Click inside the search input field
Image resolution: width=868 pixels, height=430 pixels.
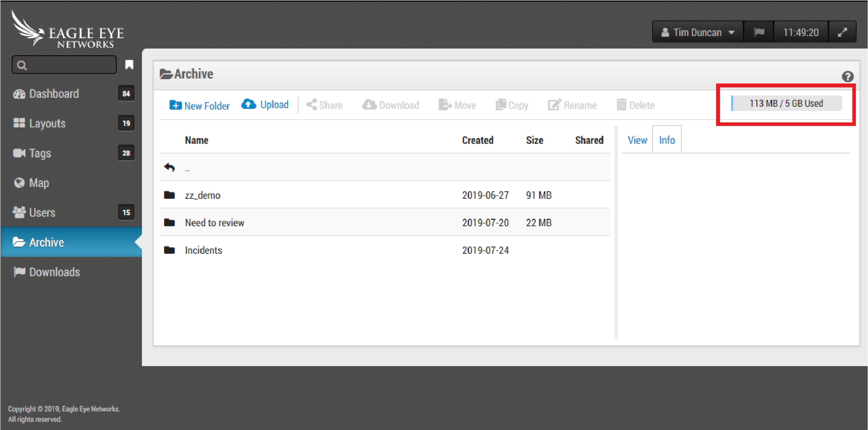click(x=70, y=65)
